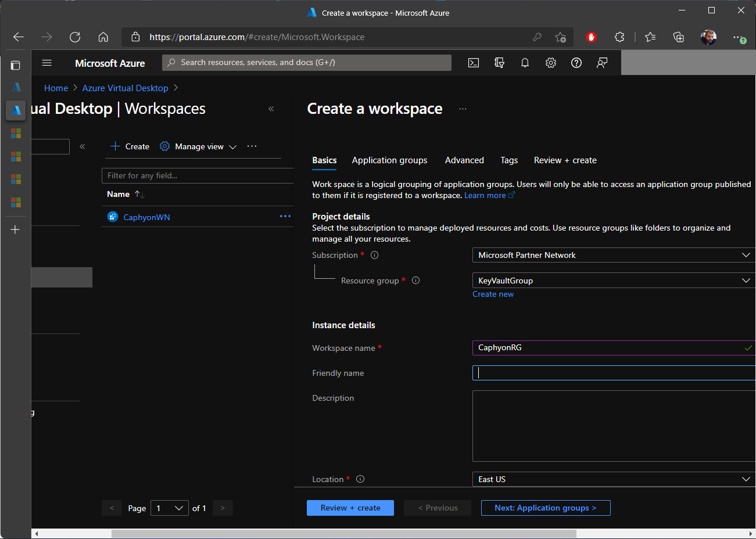Screen dimensions: 756x539
Task: Open Azure portal settings gear
Action: [x=551, y=63]
